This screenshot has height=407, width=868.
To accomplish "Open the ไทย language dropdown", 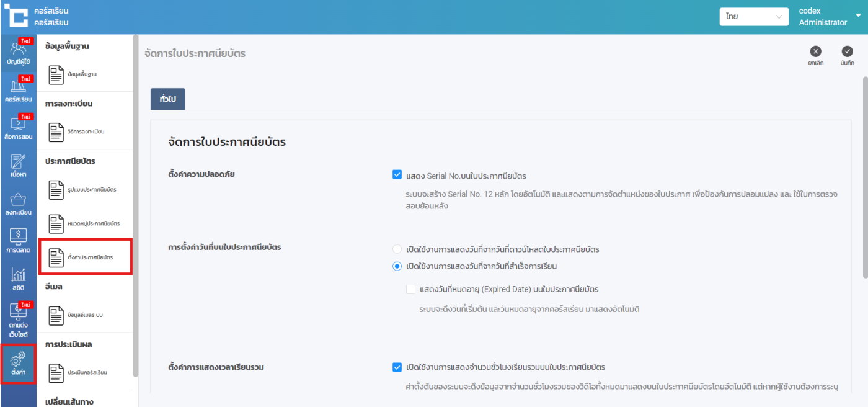I will click(753, 17).
